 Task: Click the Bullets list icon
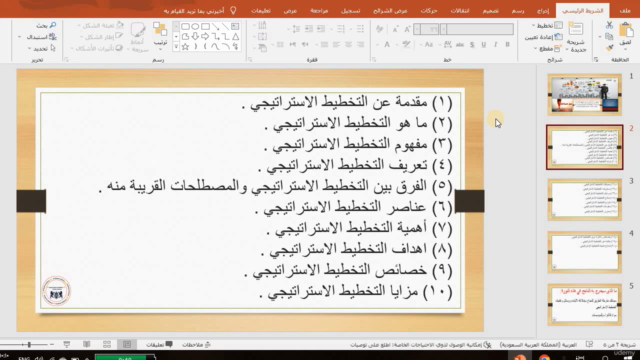360,29
